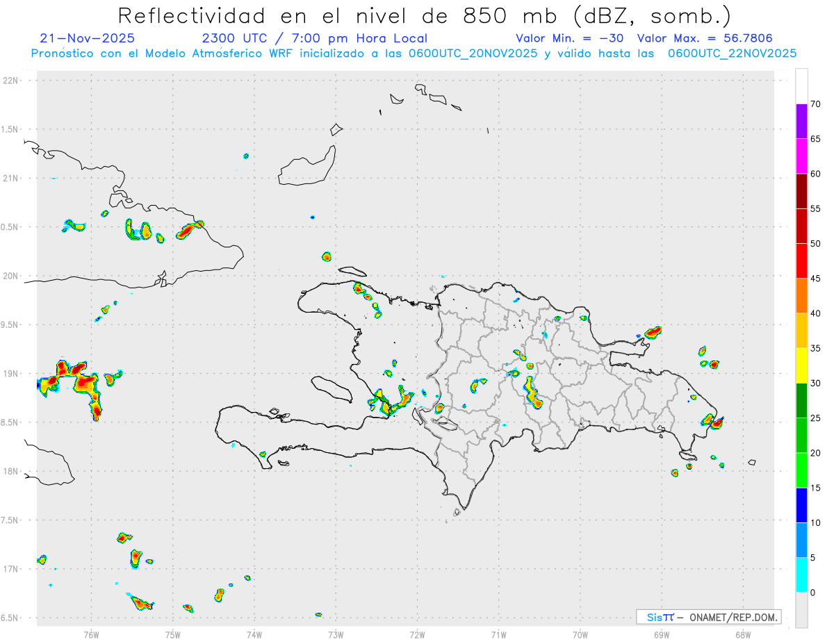834x644 pixels.
Task: Click the '55' value on the colorbar scale
Action: [x=816, y=209]
